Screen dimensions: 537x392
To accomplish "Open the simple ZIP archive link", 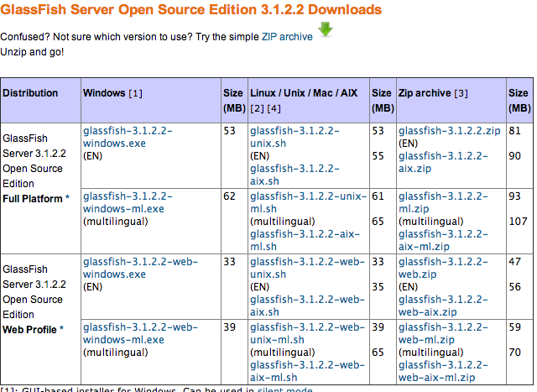I will 287,37.
